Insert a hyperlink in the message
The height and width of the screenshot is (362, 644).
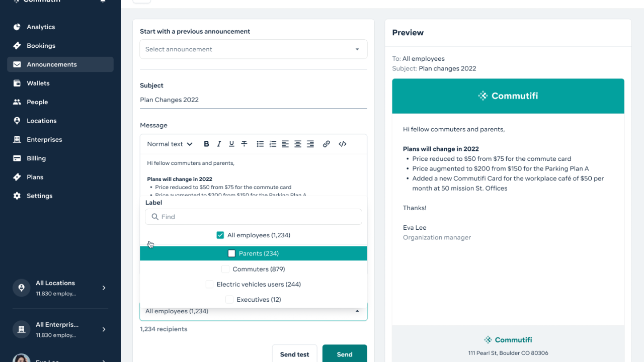[326, 144]
